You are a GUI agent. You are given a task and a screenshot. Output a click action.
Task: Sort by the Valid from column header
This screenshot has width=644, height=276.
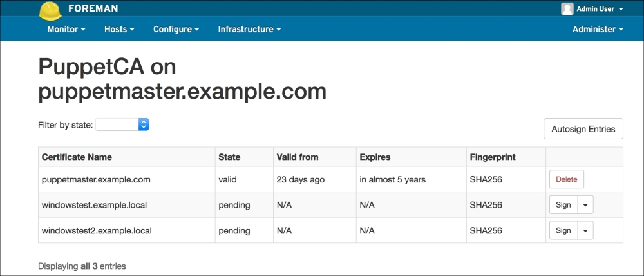297,157
